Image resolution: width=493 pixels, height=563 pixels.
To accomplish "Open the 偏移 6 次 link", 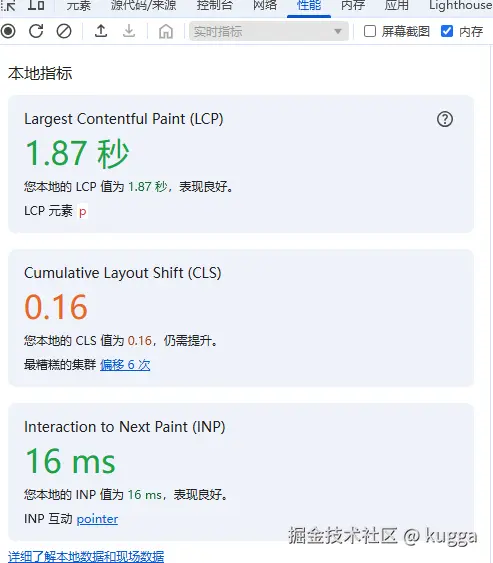I will 125,365.
